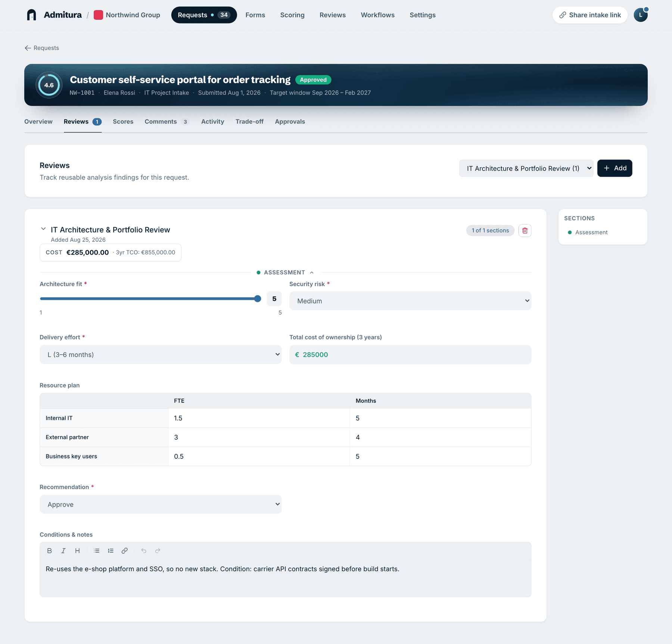The width and height of the screenshot is (672, 644).
Task: Click the Total cost of ownership field
Action: click(x=410, y=355)
